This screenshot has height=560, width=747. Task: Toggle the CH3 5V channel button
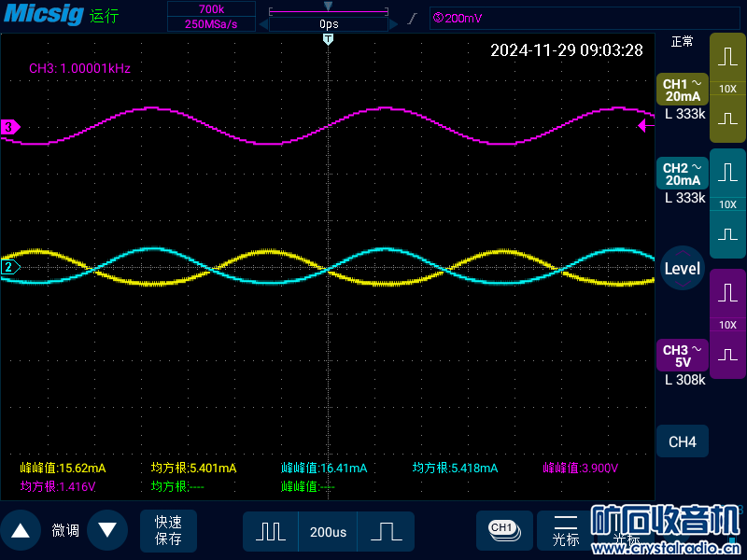point(683,356)
